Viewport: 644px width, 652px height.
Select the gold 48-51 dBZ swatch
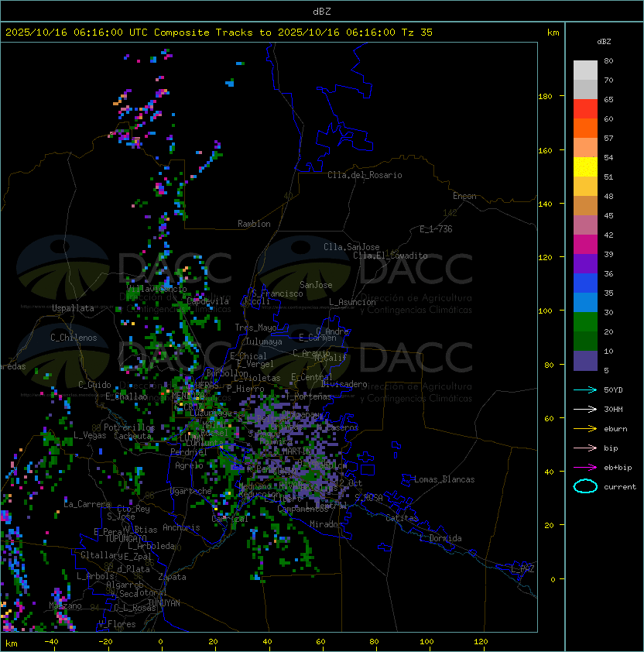[585, 187]
